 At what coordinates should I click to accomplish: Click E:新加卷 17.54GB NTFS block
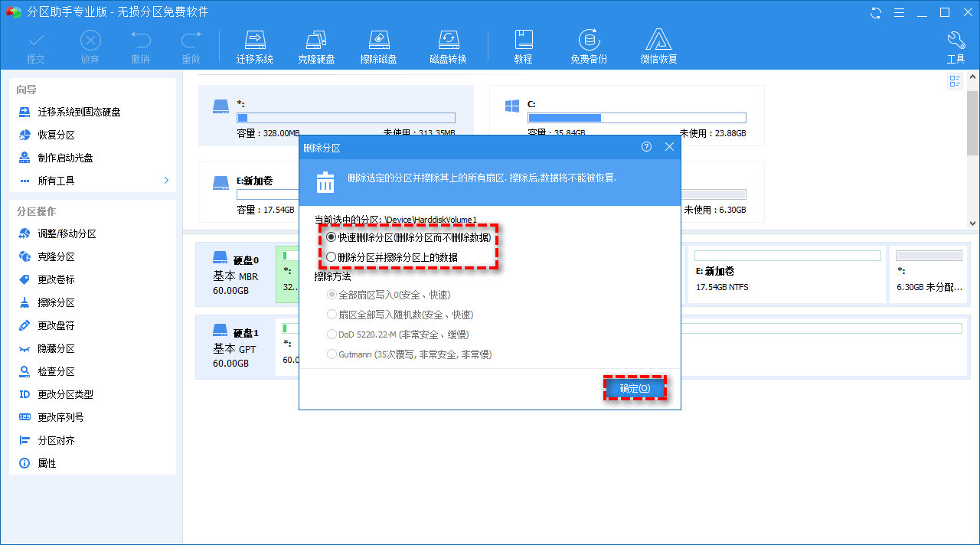(788, 272)
